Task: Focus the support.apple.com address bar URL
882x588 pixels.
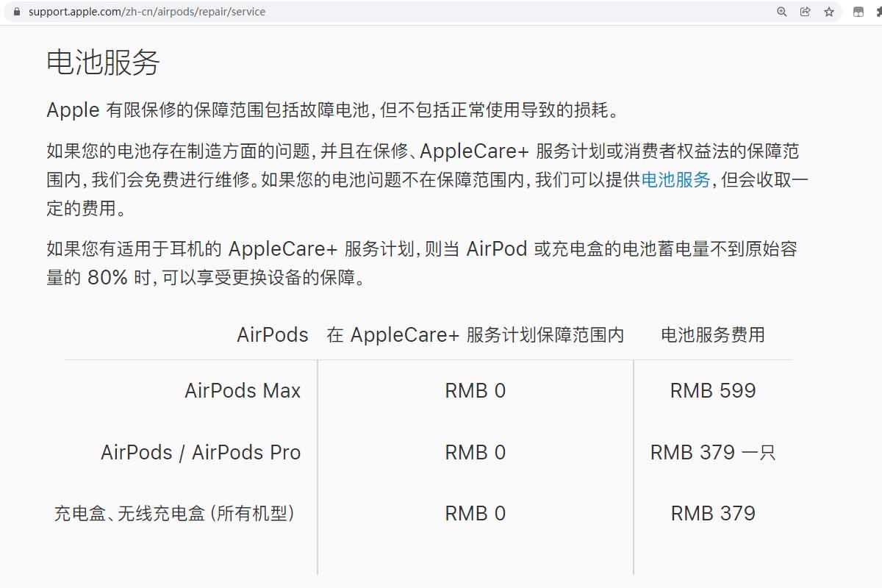Action: (147, 12)
